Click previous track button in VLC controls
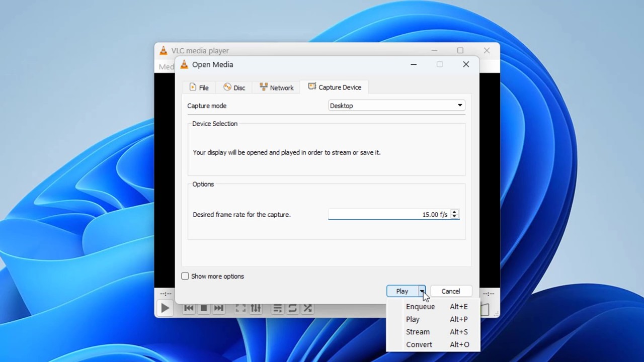Viewport: 644px width, 362px height. point(189,308)
